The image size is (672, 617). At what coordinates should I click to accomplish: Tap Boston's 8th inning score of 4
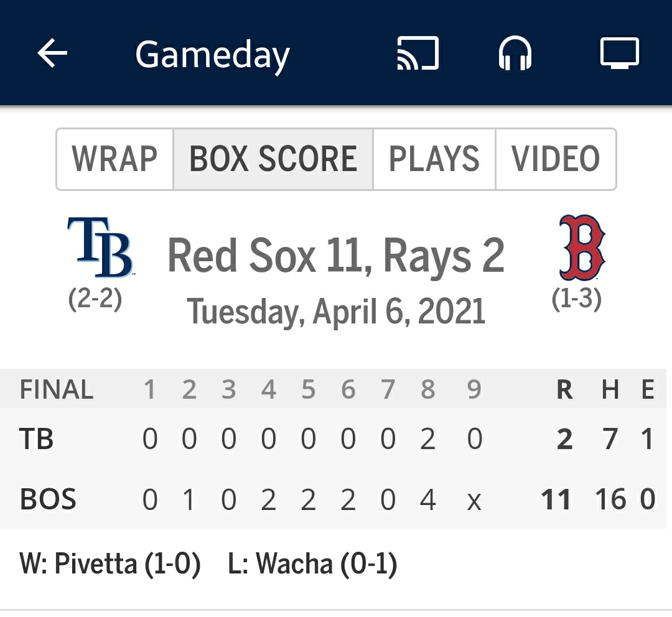(x=427, y=499)
